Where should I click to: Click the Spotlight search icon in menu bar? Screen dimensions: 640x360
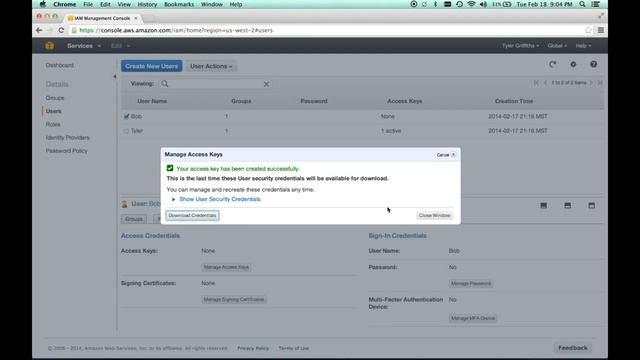tap(582, 4)
